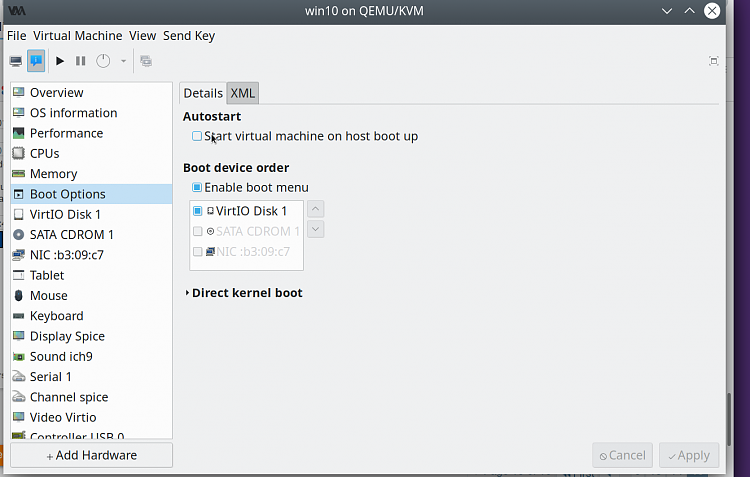Show the graphical console view icon
Screen dimensions: 750x477
(x=16, y=61)
